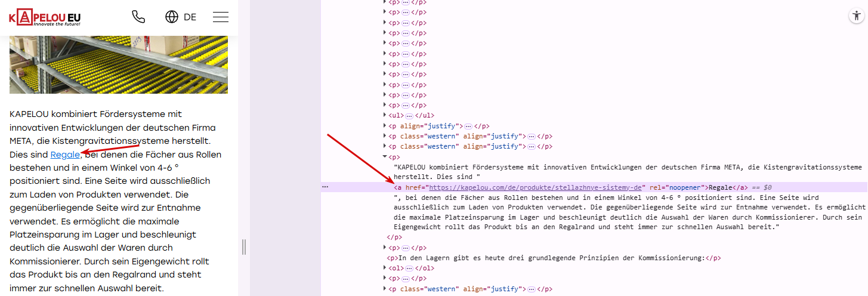Select the Regale anchor text in DOM
This screenshot has width=868, height=296.
719,187
